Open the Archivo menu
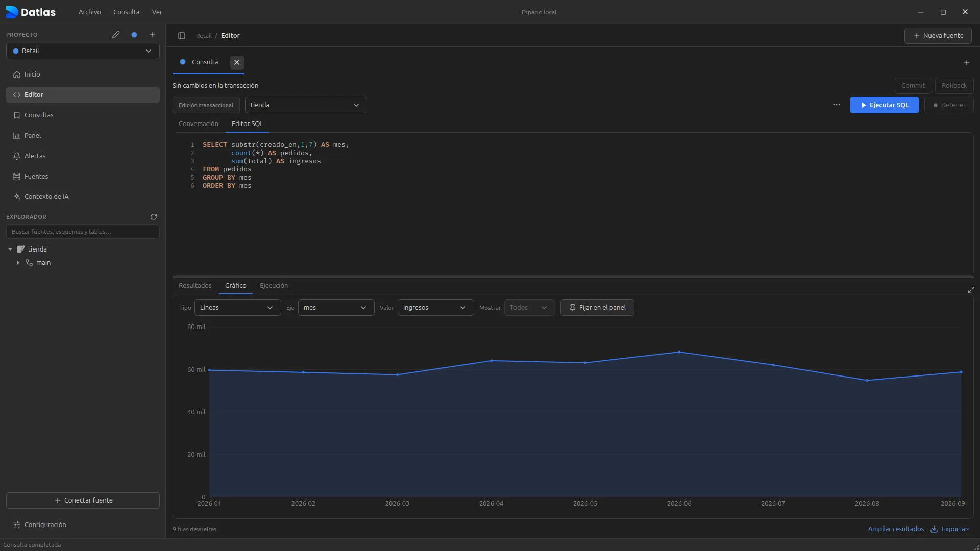980x551 pixels. pyautogui.click(x=90, y=12)
